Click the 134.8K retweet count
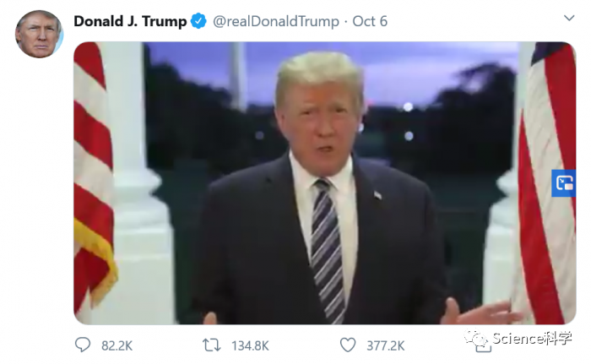The height and width of the screenshot is (364, 591). point(250,346)
